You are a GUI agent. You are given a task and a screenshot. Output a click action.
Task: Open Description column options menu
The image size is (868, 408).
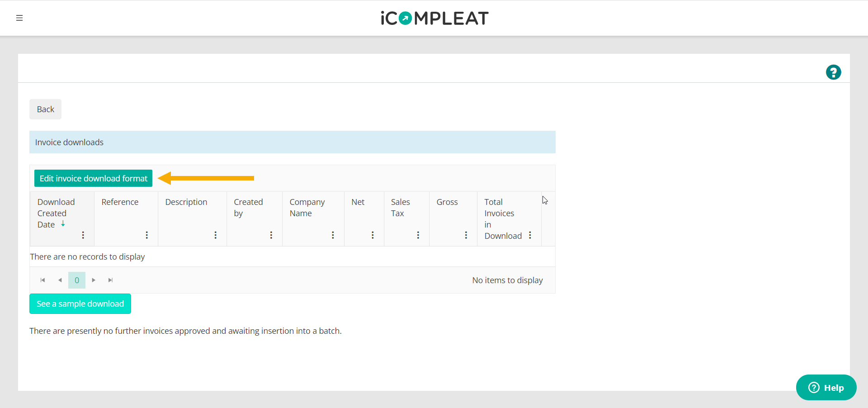click(216, 235)
